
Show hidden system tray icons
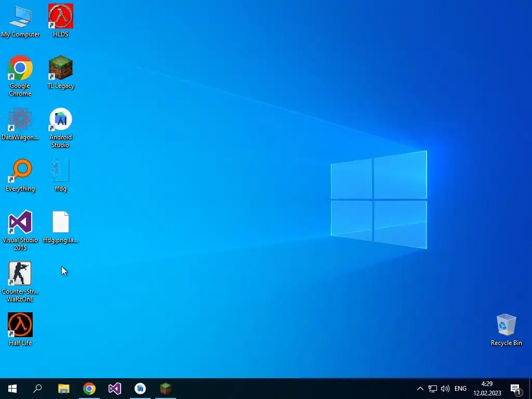pos(420,389)
